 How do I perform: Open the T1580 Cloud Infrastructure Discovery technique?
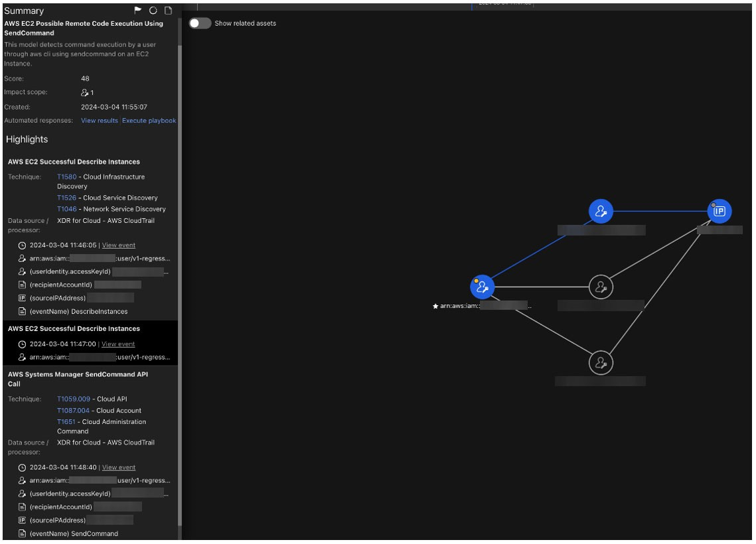[x=66, y=177]
